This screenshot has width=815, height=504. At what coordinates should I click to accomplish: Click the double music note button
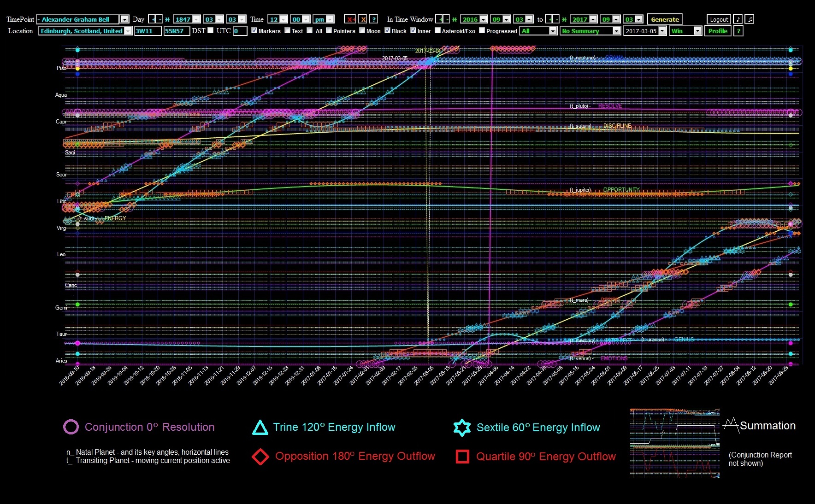coord(750,19)
